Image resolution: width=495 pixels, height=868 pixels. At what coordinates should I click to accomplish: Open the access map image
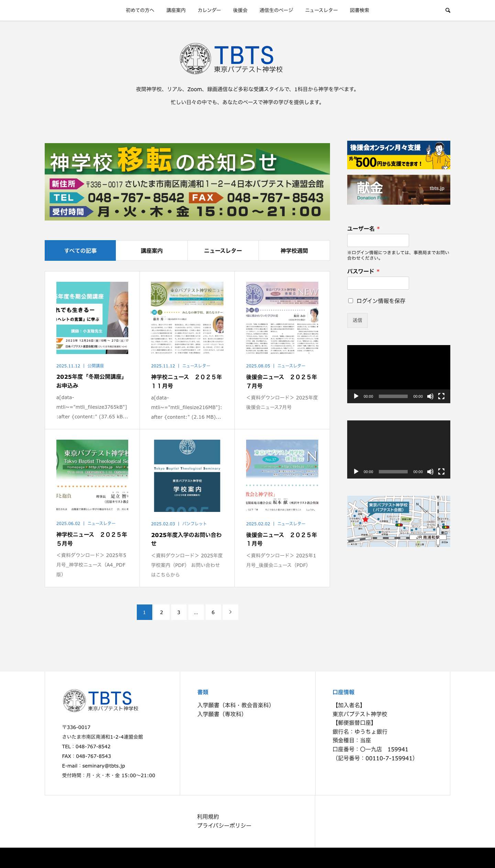[399, 521]
